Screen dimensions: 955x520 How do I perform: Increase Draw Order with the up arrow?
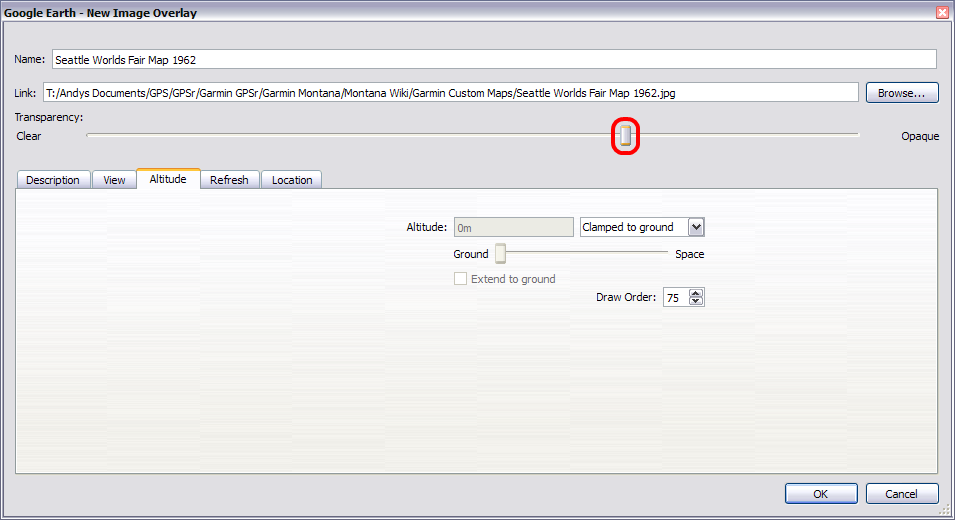pyautogui.click(x=696, y=293)
